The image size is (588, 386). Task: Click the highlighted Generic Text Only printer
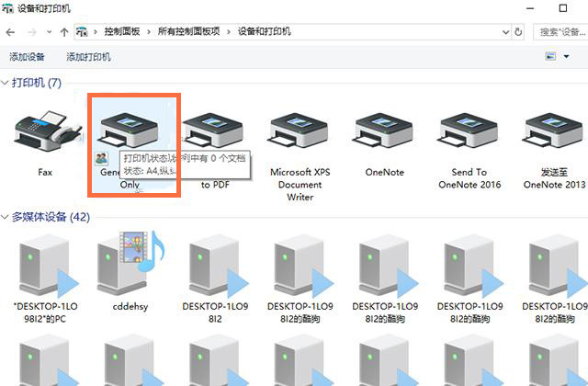pyautogui.click(x=131, y=136)
